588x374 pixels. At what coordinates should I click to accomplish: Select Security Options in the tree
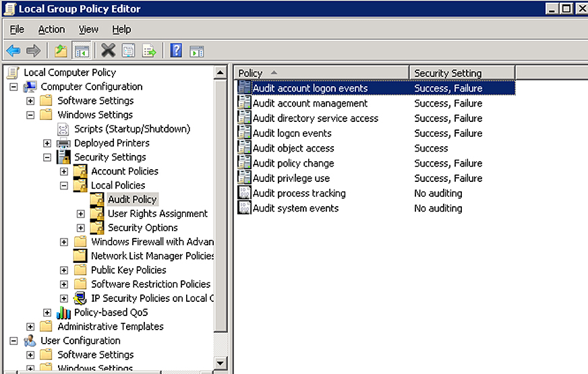pos(142,228)
